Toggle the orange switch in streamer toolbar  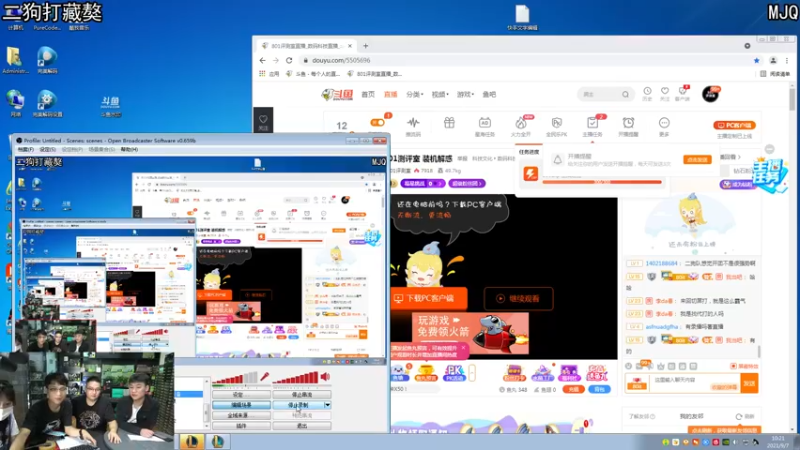tap(378, 122)
